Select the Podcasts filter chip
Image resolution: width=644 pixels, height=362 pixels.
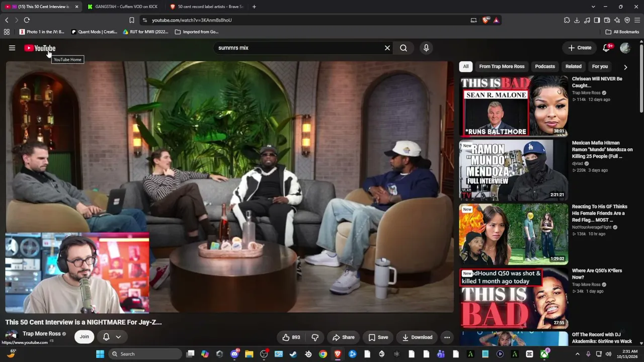click(545, 66)
